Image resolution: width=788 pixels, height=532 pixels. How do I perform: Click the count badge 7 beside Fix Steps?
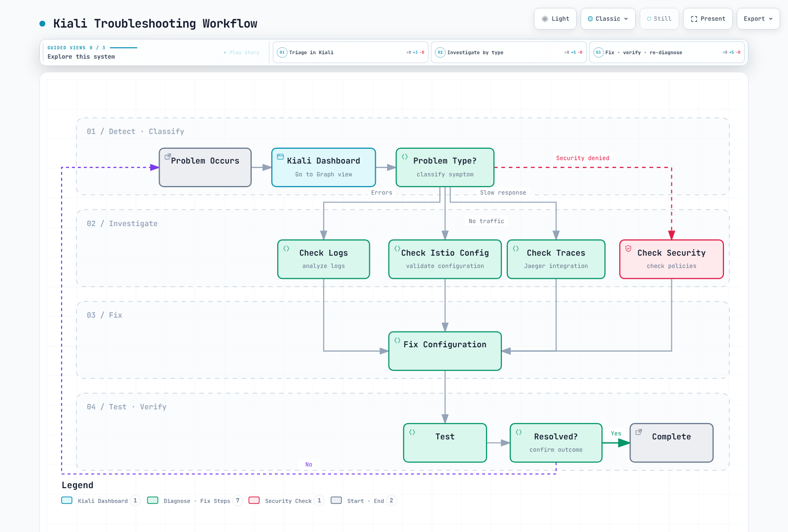(238, 500)
